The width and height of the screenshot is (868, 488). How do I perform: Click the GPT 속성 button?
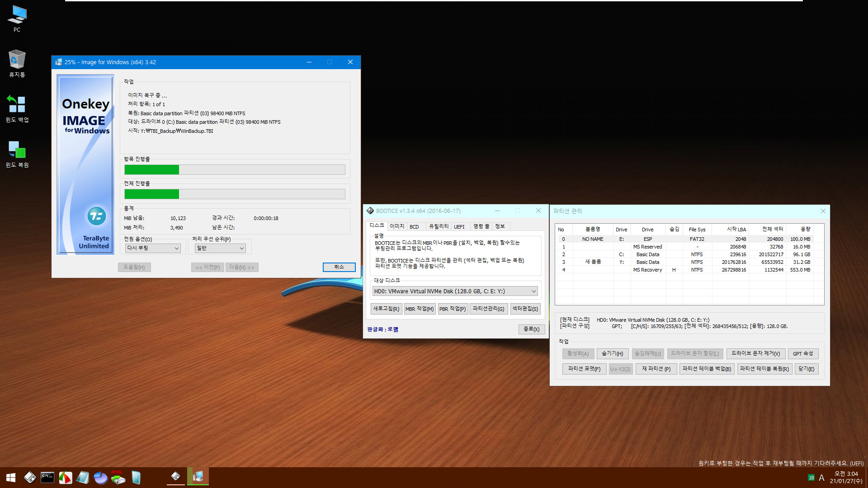coord(803,353)
